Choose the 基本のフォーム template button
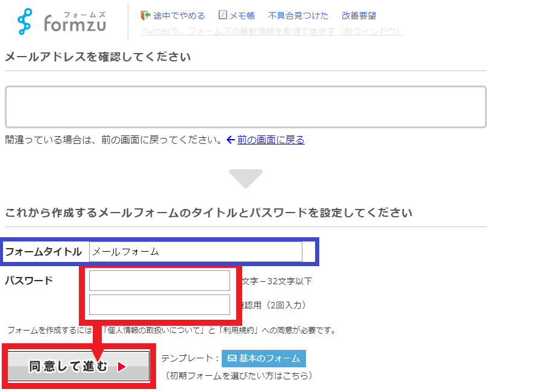 click(x=264, y=358)
